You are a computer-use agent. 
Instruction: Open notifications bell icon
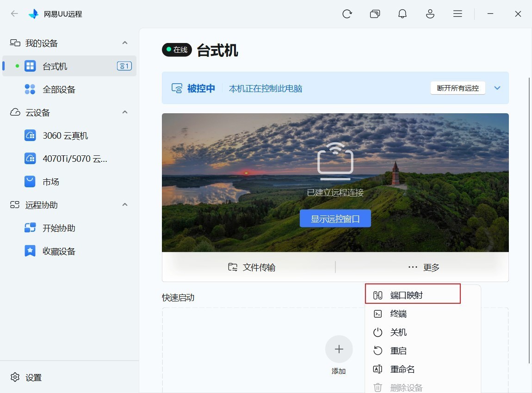pos(402,14)
